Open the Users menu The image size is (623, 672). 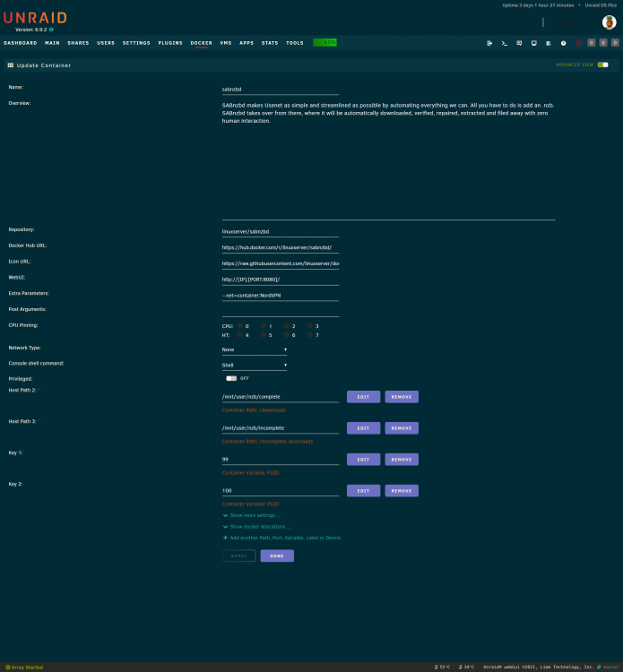click(106, 43)
